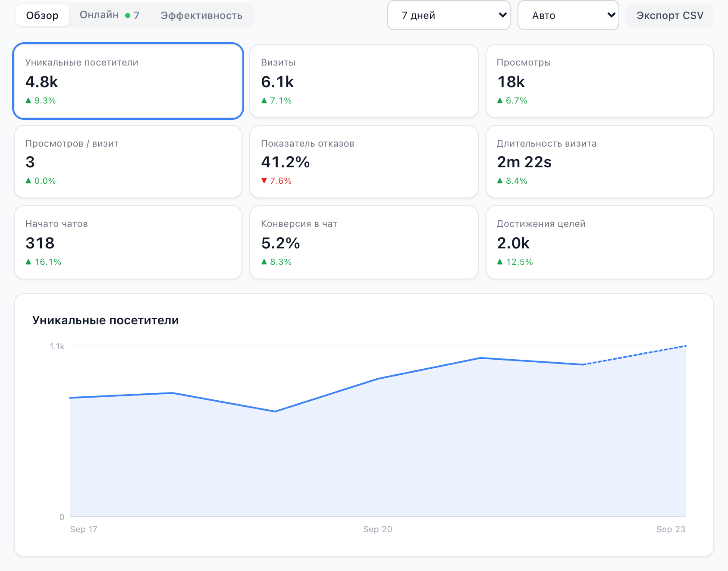Click the green up arrow beside 12.5%
This screenshot has height=571, width=728.
click(500, 262)
